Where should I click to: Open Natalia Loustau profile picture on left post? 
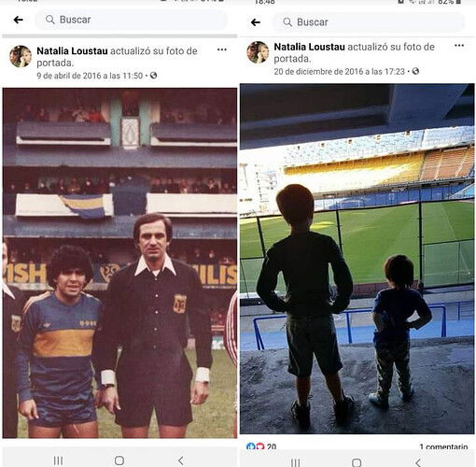tap(21, 56)
